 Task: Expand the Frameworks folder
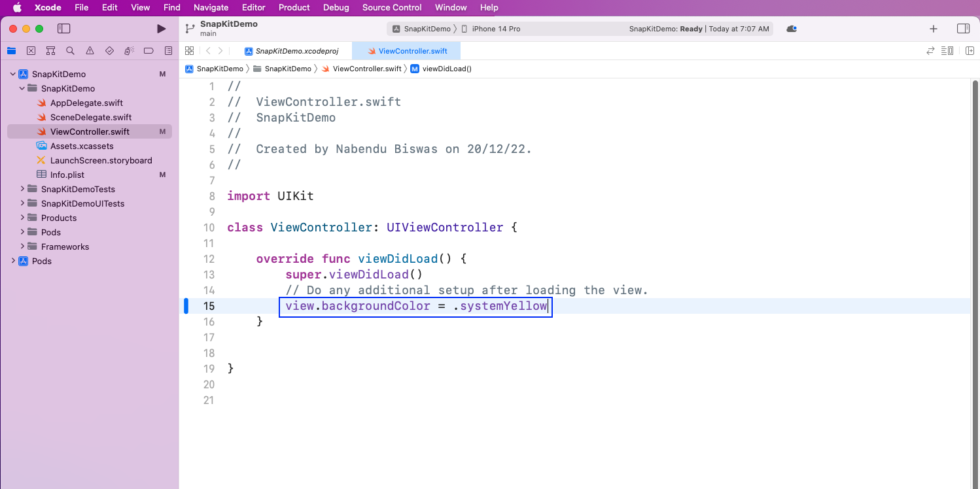click(x=22, y=246)
